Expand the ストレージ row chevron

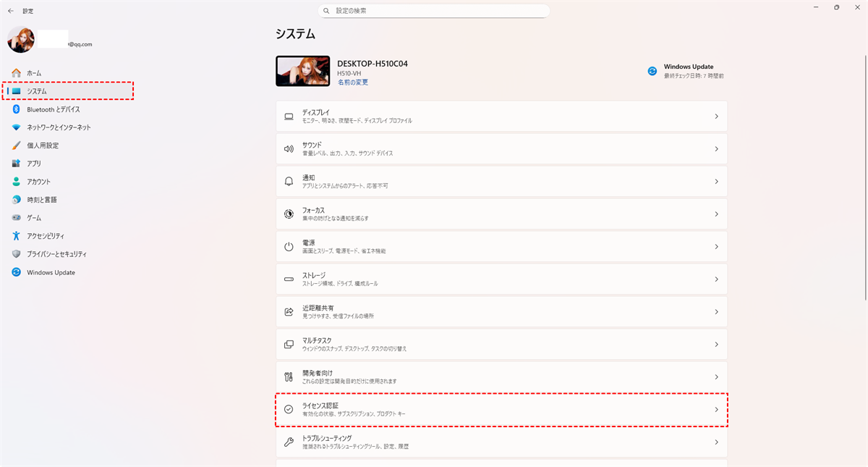pyautogui.click(x=716, y=279)
